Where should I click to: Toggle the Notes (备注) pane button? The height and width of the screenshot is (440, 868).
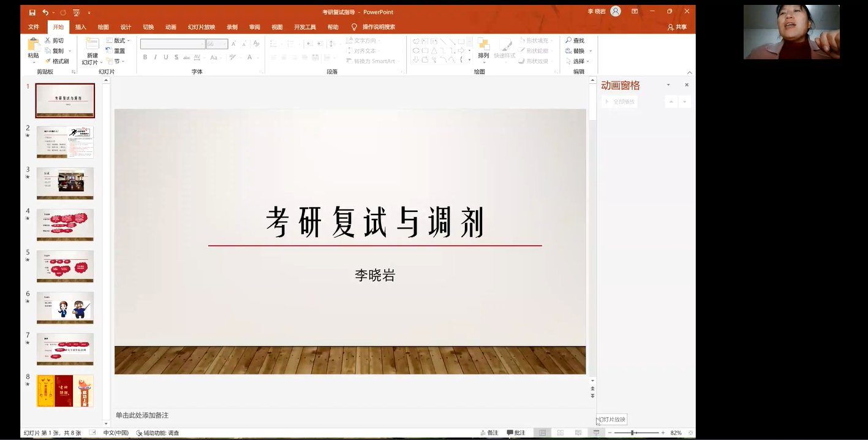[x=488, y=433]
